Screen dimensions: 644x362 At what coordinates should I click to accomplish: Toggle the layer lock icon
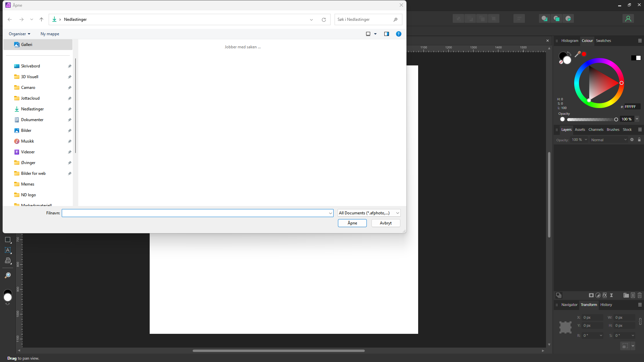click(x=639, y=140)
